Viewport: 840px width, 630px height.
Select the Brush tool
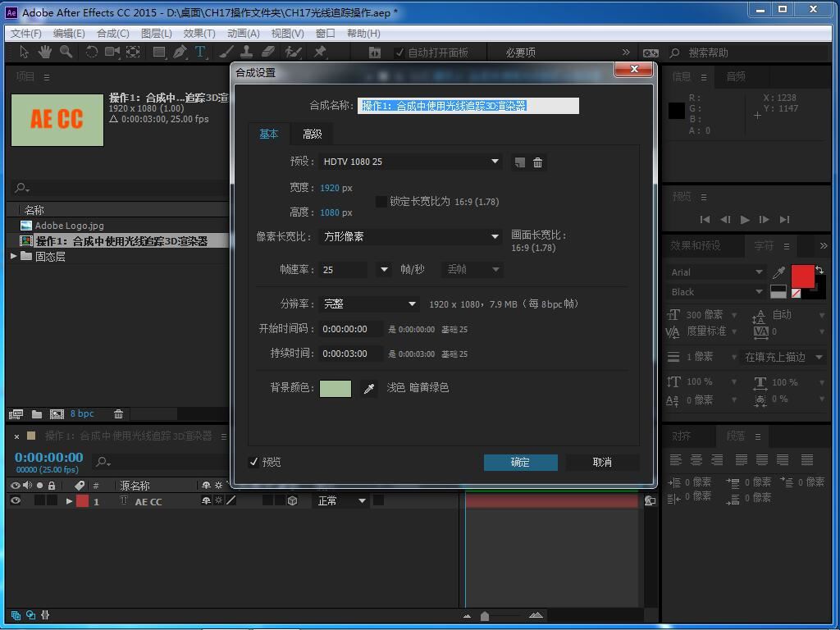226,52
